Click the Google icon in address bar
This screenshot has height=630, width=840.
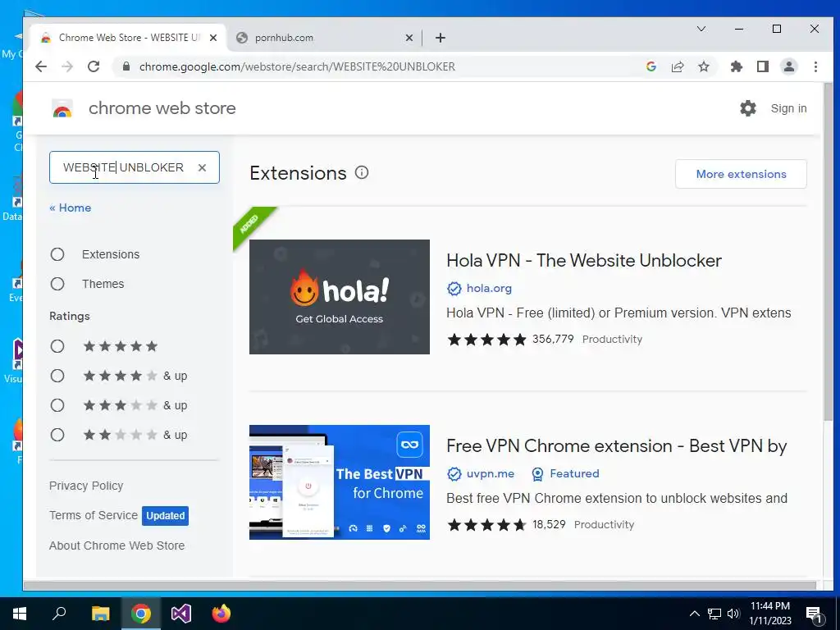pyautogui.click(x=651, y=66)
